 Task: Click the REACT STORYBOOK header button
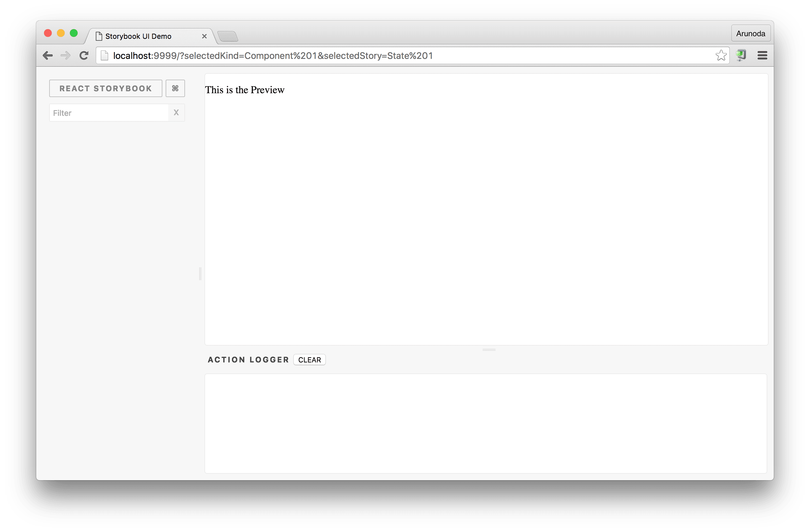point(105,88)
